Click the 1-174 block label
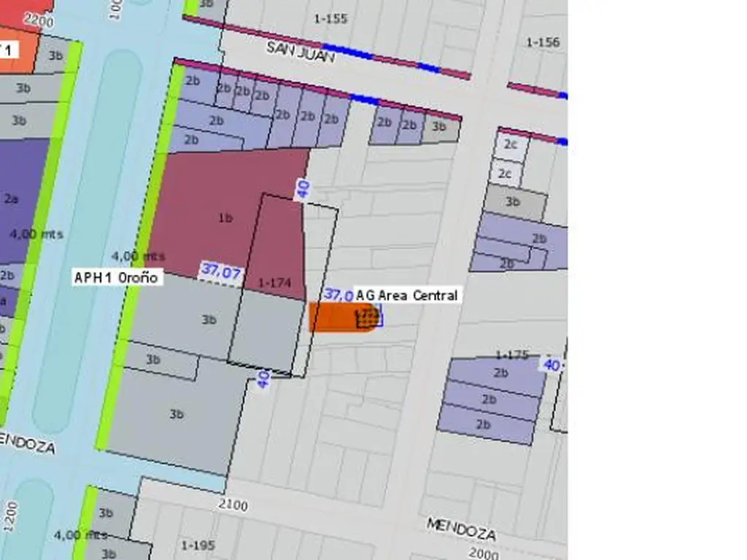Viewport: 747px width, 560px height. coord(275,281)
